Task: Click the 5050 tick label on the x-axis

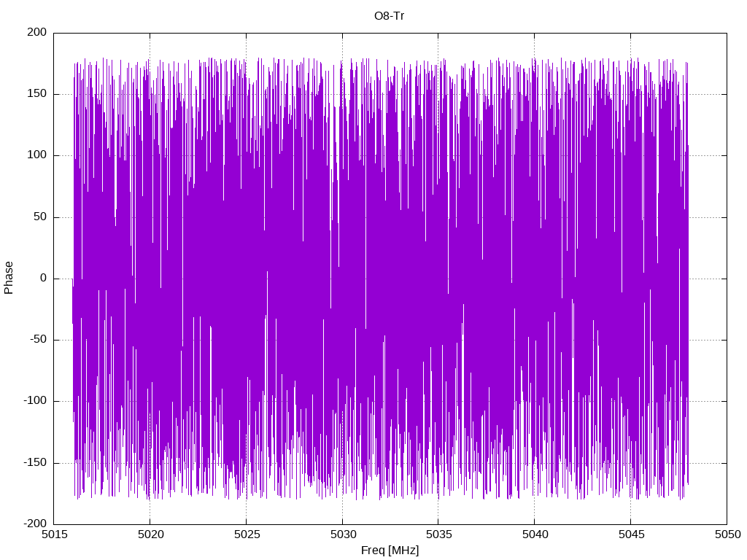Action: (727, 534)
